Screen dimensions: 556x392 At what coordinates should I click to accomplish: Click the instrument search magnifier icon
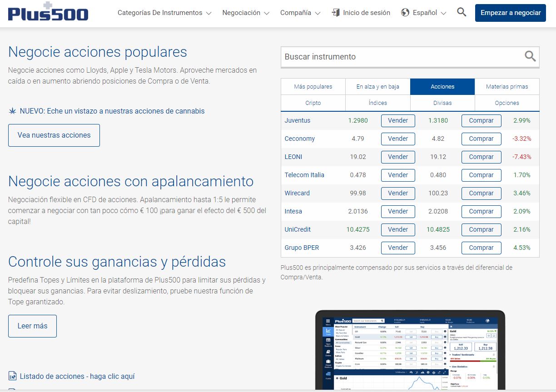click(530, 56)
